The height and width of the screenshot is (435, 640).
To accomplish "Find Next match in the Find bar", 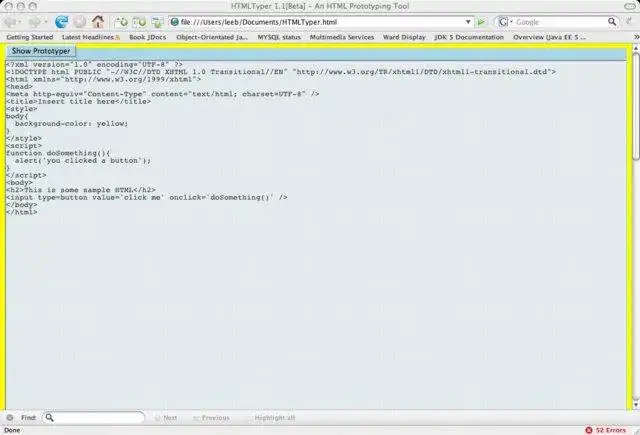I will pos(166,418).
